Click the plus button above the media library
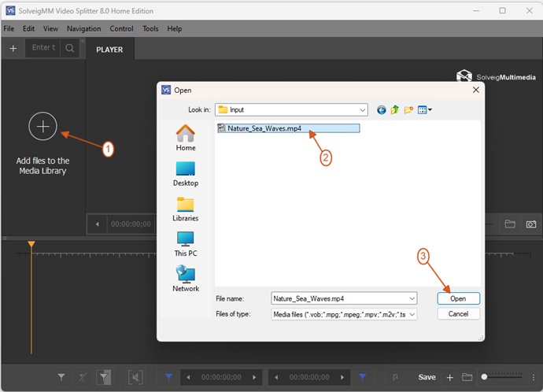This screenshot has height=392, width=543. tap(13, 49)
